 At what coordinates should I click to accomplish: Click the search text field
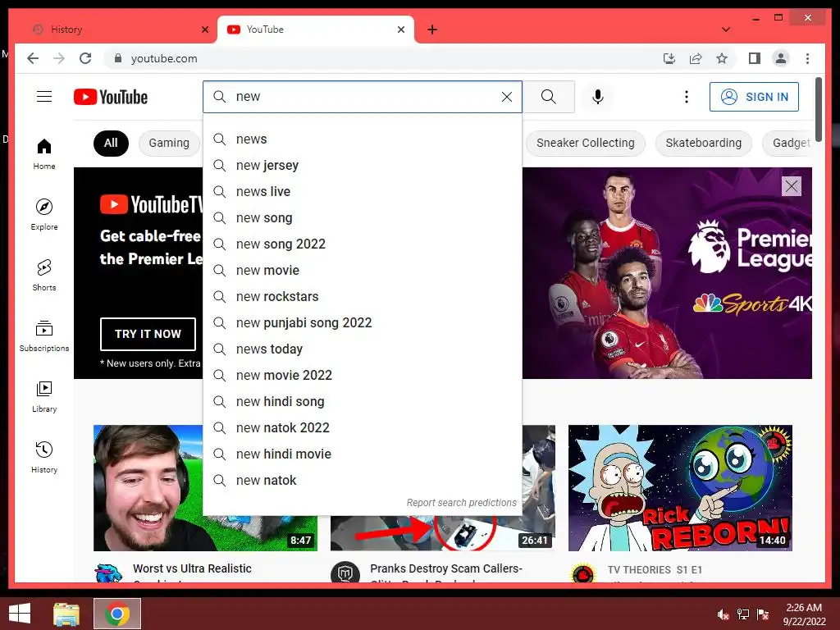pyautogui.click(x=364, y=97)
